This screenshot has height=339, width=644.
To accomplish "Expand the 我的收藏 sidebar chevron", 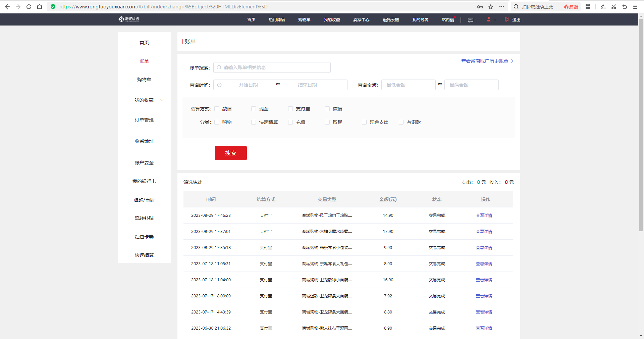I will 162,100.
